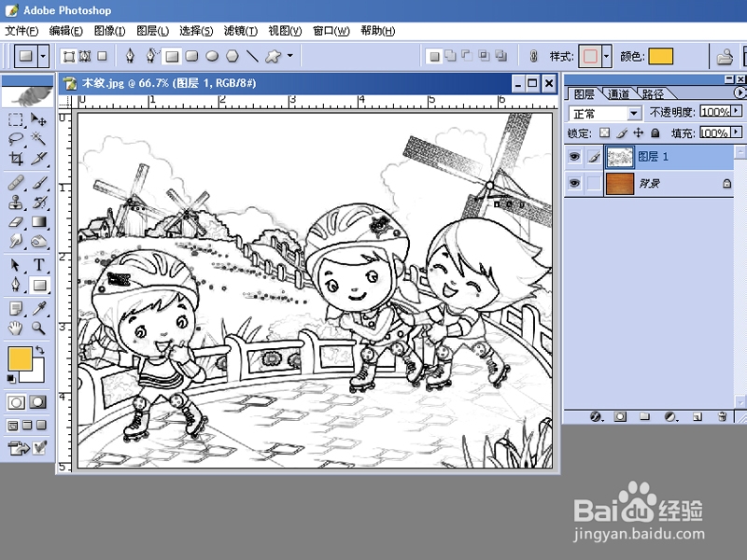Viewport: 747px width, 560px height.
Task: Select the Zoom tool
Action: (x=38, y=329)
